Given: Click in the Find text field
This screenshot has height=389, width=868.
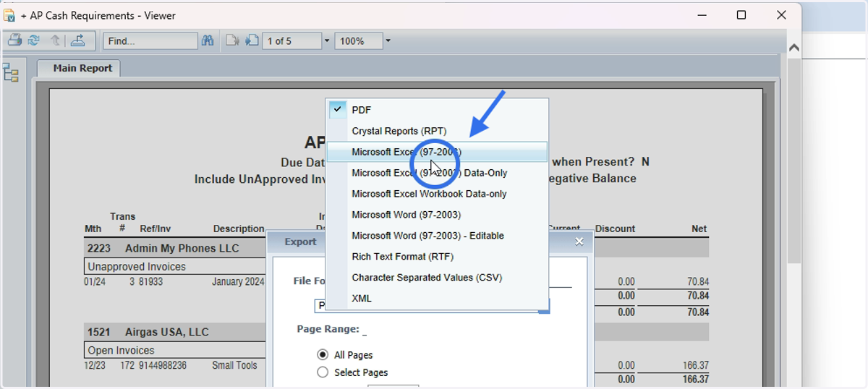Looking at the screenshot, I should pos(150,41).
